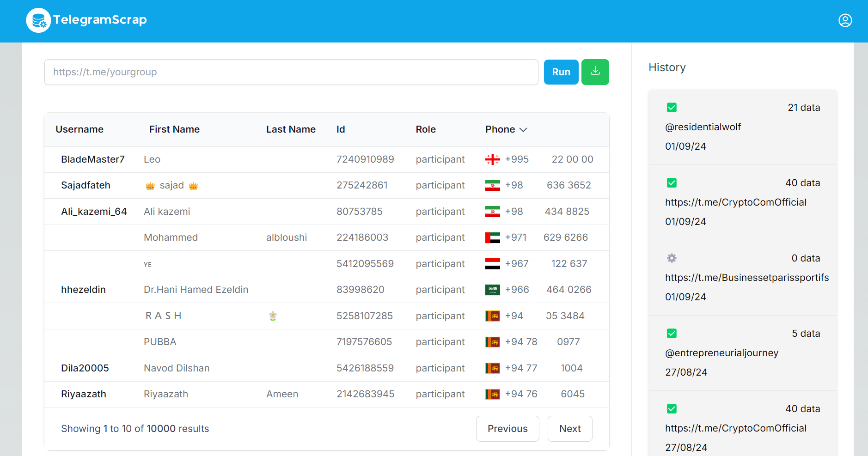Focus the group URL input field
The image size is (868, 456).
(x=291, y=72)
